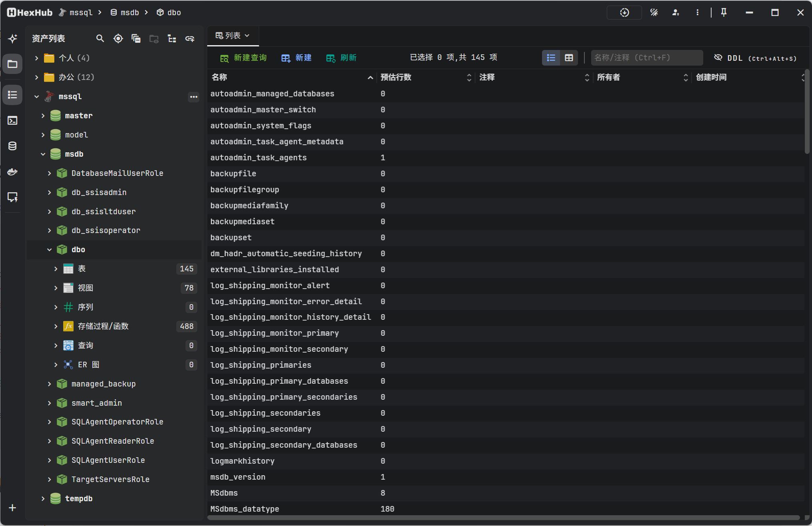
Task: Open the database icon in left sidebar
Action: 12,146
